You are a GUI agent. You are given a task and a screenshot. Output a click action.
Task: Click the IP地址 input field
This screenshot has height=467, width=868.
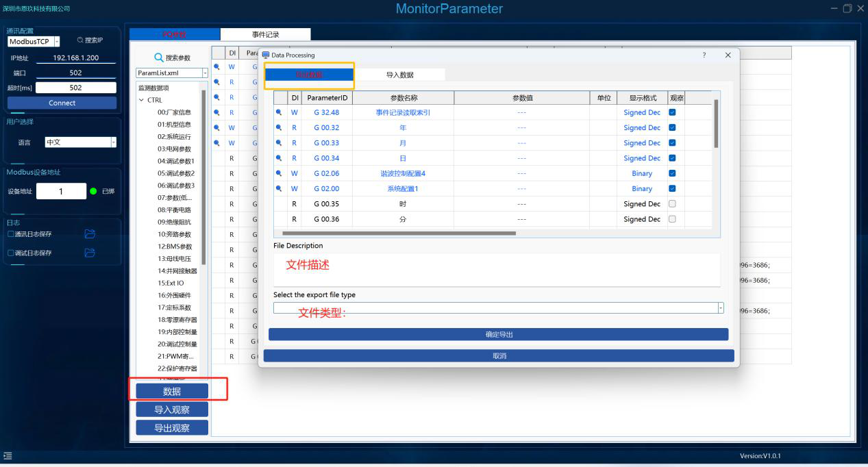76,58
